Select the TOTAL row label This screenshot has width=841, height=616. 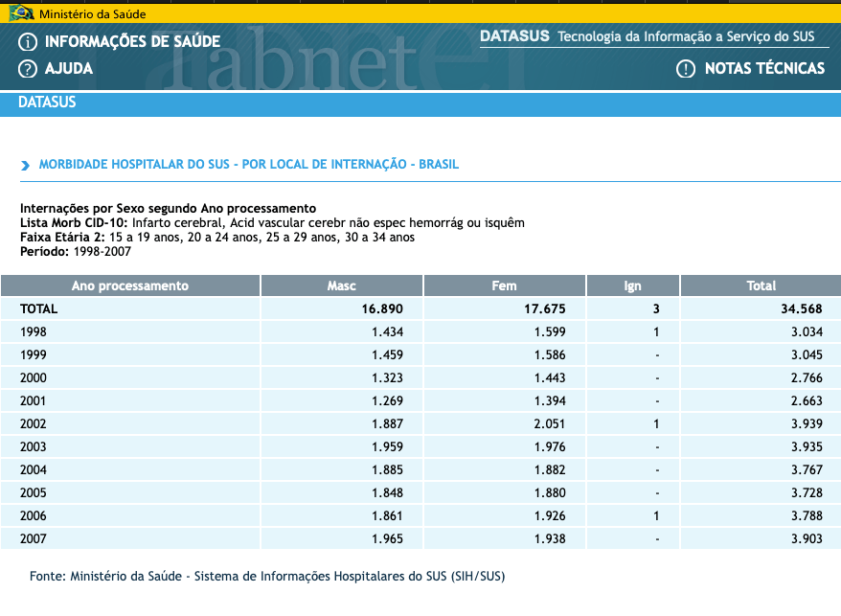pyautogui.click(x=38, y=309)
